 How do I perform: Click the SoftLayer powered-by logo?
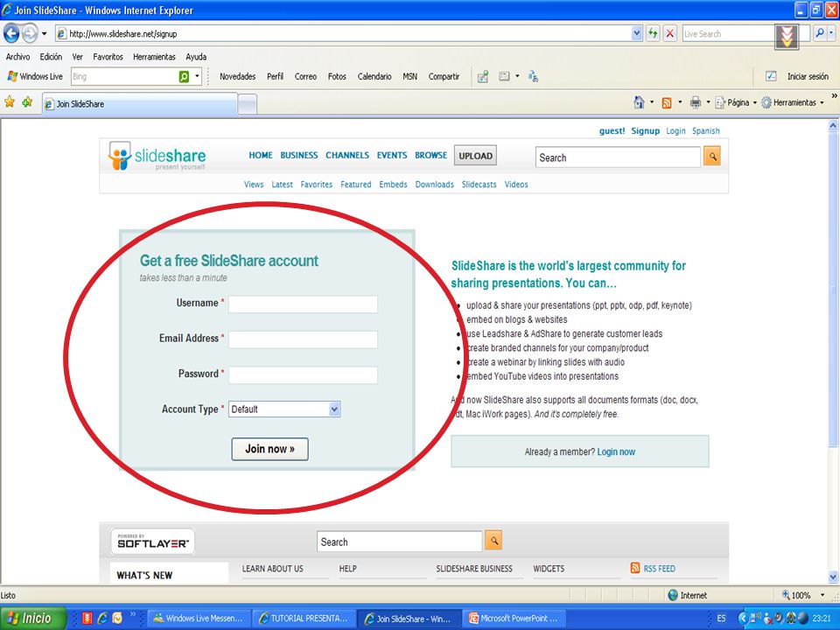click(x=152, y=542)
